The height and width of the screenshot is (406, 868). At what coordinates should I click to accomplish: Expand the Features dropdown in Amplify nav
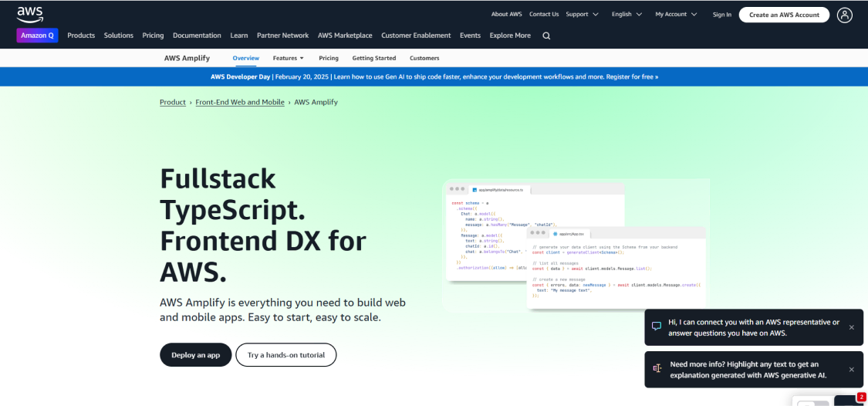pos(288,58)
